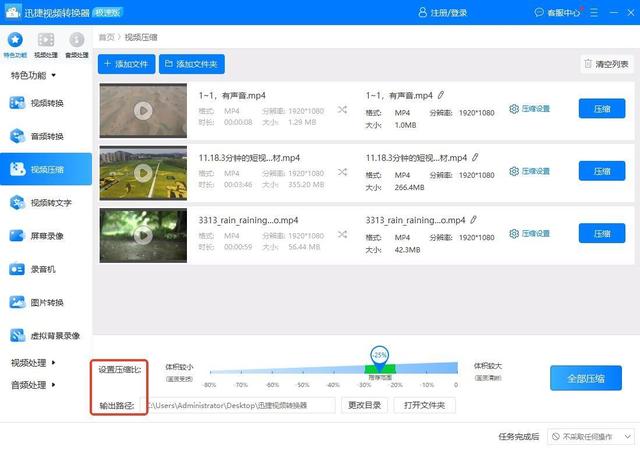Rename output 3313_rain_raining file with pencil icon

(x=473, y=220)
